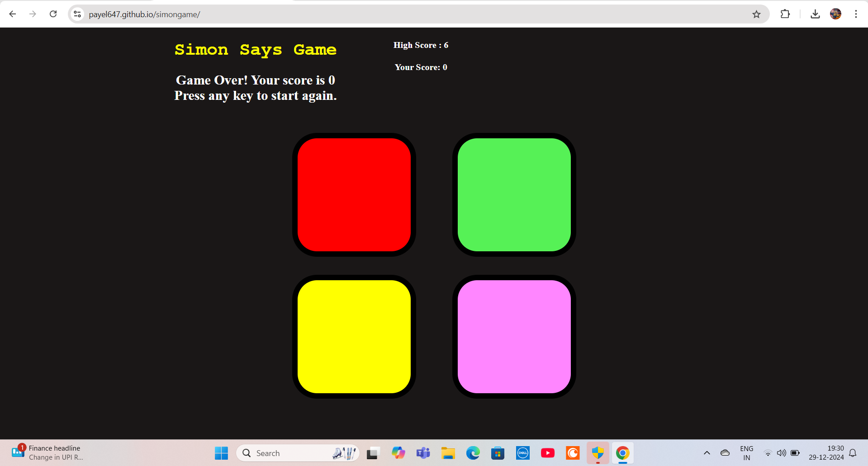Open Microsoft Edge from the taskbar
The image size is (868, 466).
pyautogui.click(x=473, y=453)
